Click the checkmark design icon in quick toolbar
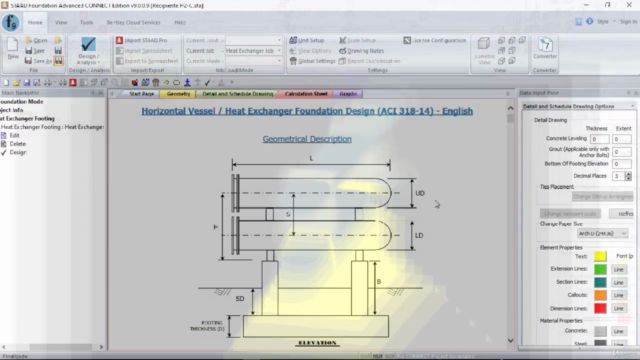 pyautogui.click(x=208, y=82)
